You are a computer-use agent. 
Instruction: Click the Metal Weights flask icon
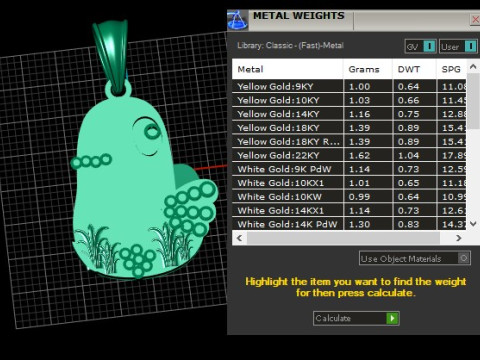point(237,20)
